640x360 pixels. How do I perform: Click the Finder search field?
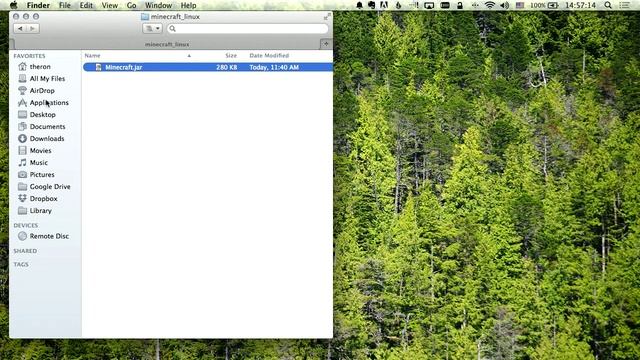pyautogui.click(x=247, y=29)
